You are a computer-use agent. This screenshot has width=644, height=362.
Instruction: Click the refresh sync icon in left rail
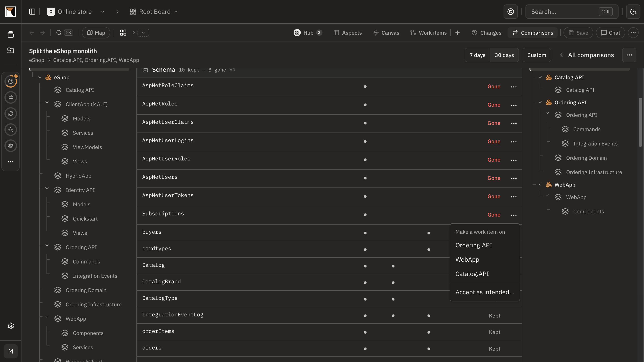(11, 114)
